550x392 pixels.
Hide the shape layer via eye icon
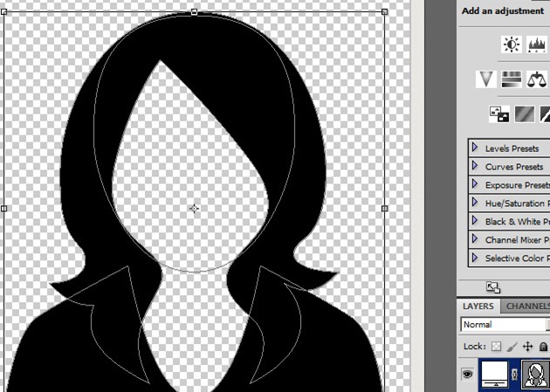point(468,375)
